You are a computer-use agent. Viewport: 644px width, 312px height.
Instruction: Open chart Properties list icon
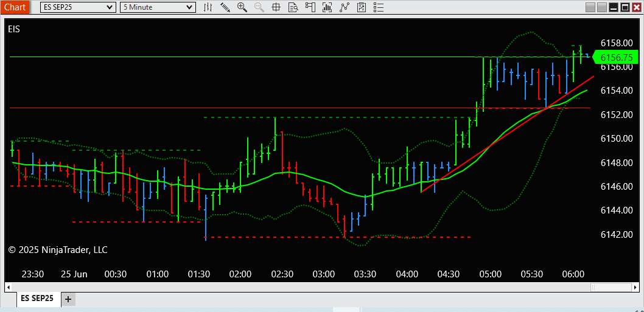click(378, 7)
